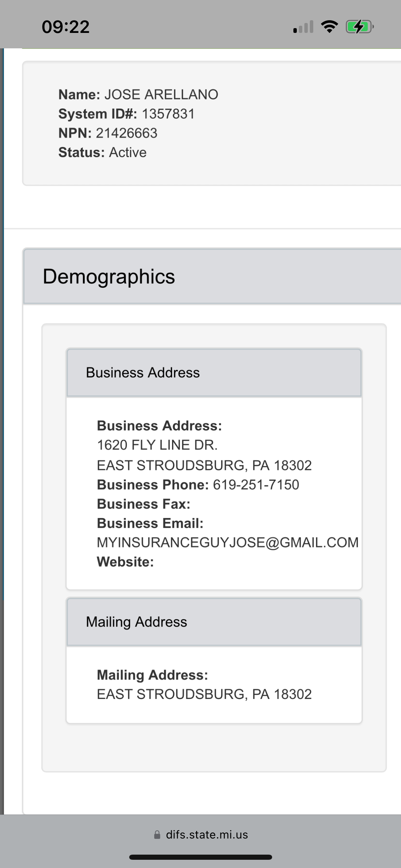Click the 1620 FLY LINE DR. street line

click(x=157, y=445)
